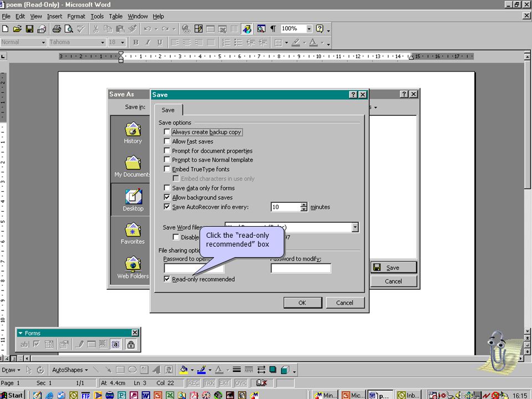Open the Insert menu
This screenshot has width=532, height=399.
54,16
